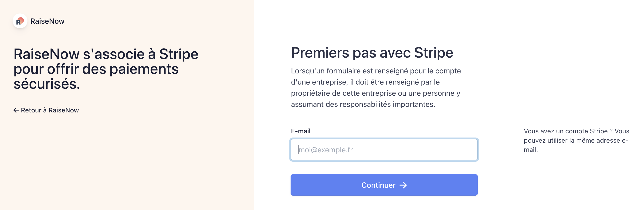Focus the E-mail input field
This screenshot has height=210, width=644.
[384, 150]
